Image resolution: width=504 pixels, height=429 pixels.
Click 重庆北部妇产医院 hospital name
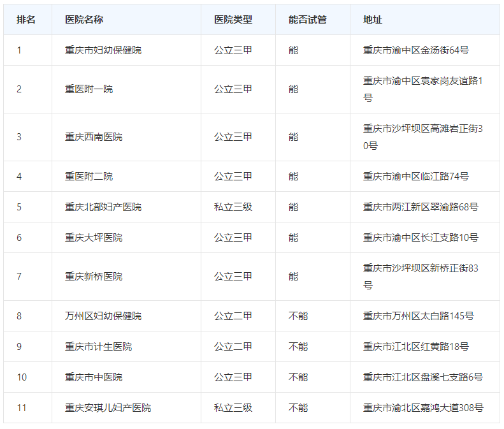pyautogui.click(x=103, y=207)
